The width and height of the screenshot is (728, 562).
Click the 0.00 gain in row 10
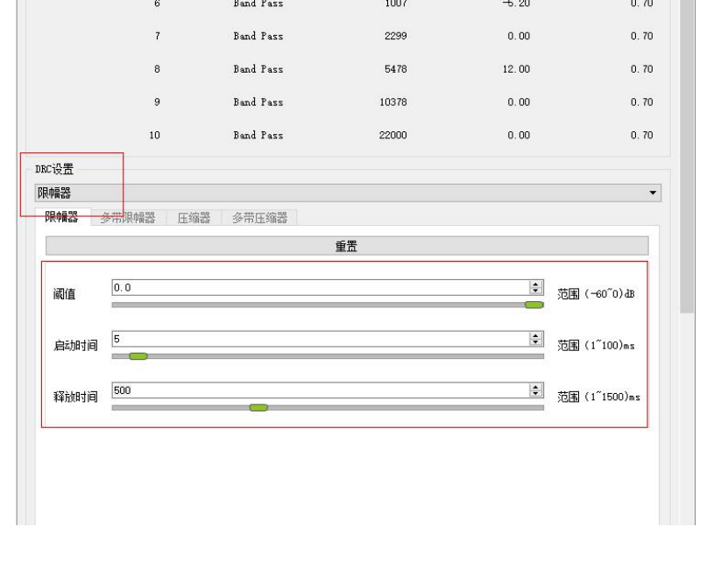tap(519, 135)
